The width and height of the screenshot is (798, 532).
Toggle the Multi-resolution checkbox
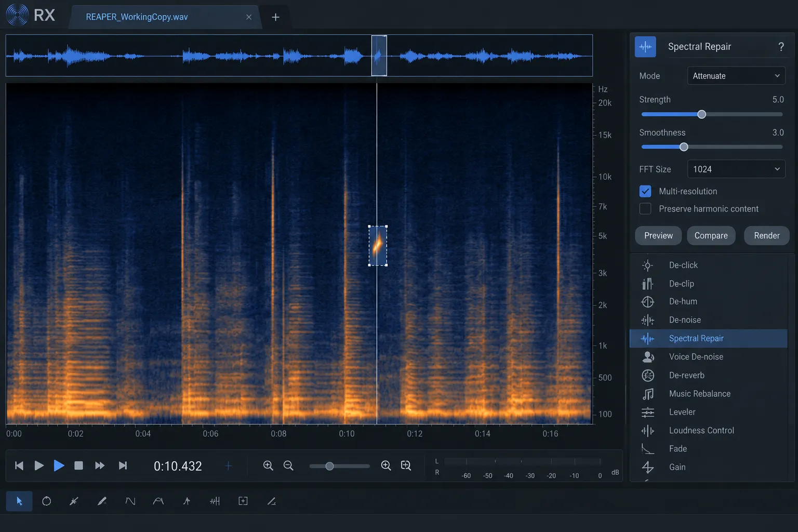pos(645,191)
